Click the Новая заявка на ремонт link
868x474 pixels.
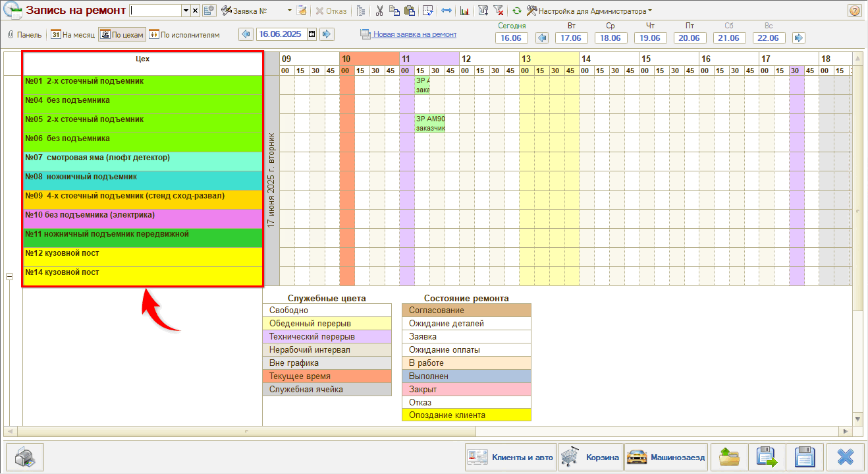click(414, 34)
